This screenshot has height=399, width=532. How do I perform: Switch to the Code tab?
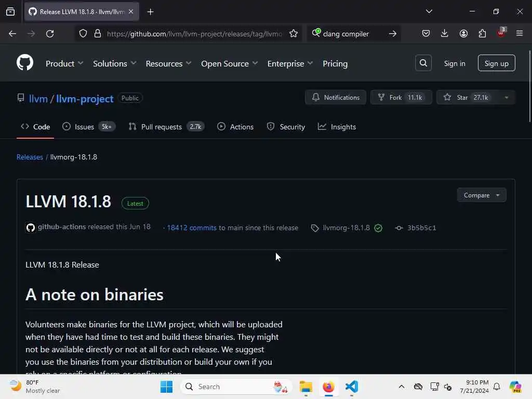point(35,127)
